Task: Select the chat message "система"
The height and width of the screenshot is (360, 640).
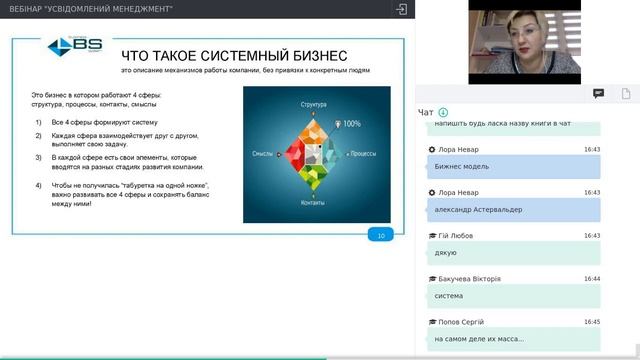Action: coord(513,296)
